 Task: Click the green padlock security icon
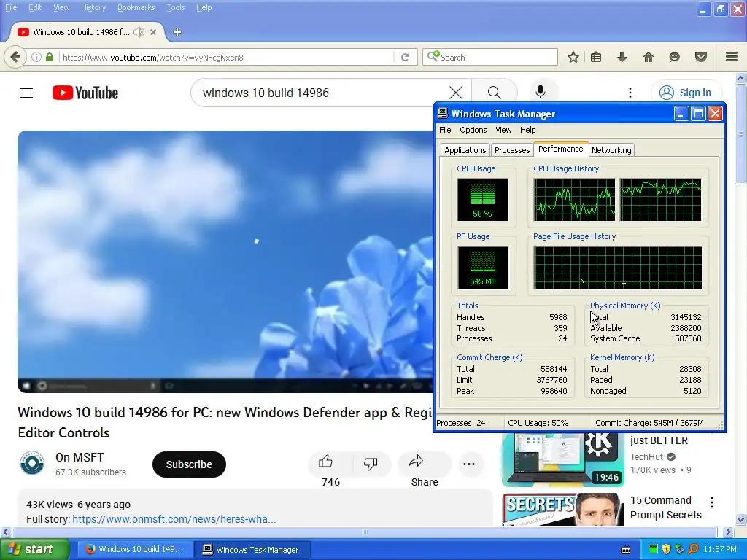50,57
